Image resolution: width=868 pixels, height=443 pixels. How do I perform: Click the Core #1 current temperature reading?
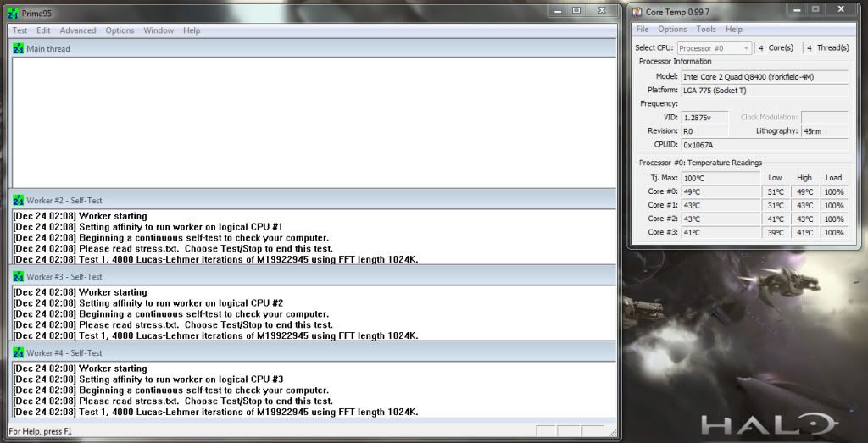721,205
